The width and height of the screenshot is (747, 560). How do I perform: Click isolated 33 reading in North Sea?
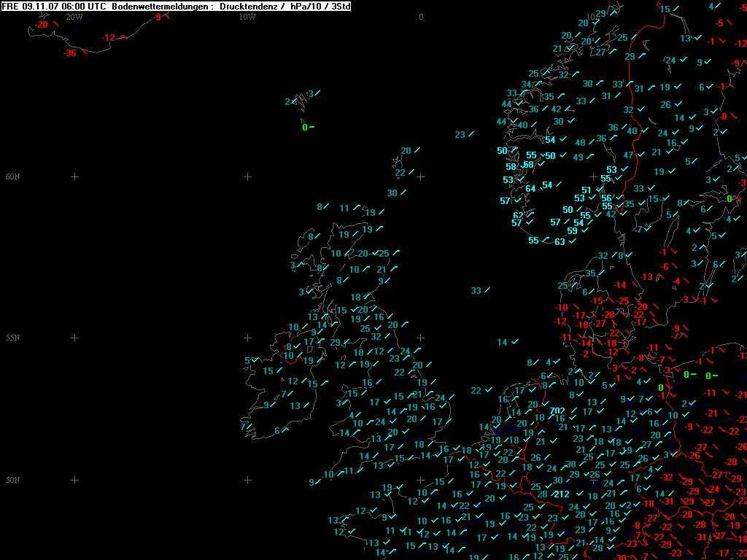tap(476, 290)
